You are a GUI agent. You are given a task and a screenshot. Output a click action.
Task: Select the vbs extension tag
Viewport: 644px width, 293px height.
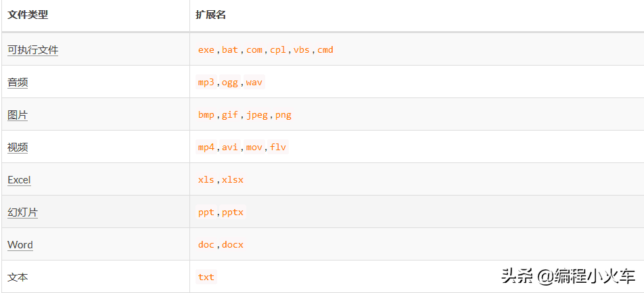(302, 50)
